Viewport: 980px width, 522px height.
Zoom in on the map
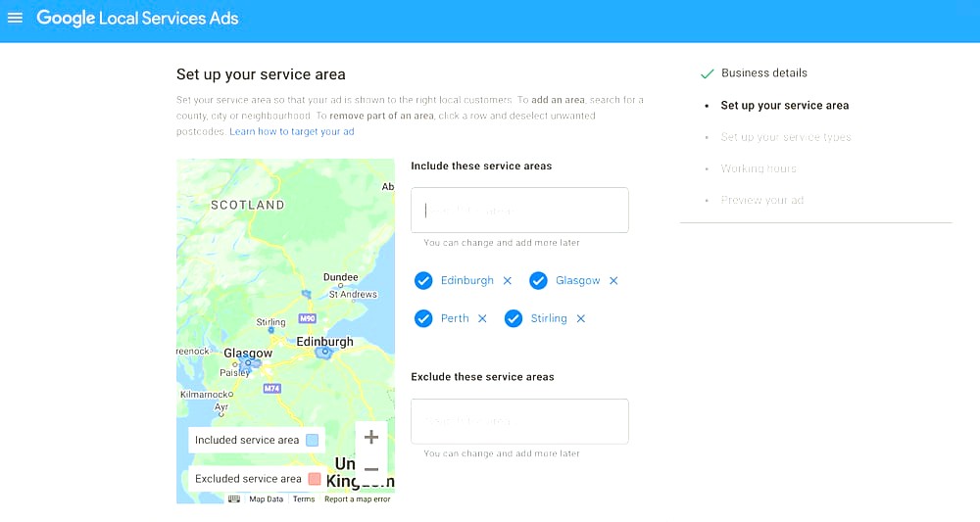371,437
